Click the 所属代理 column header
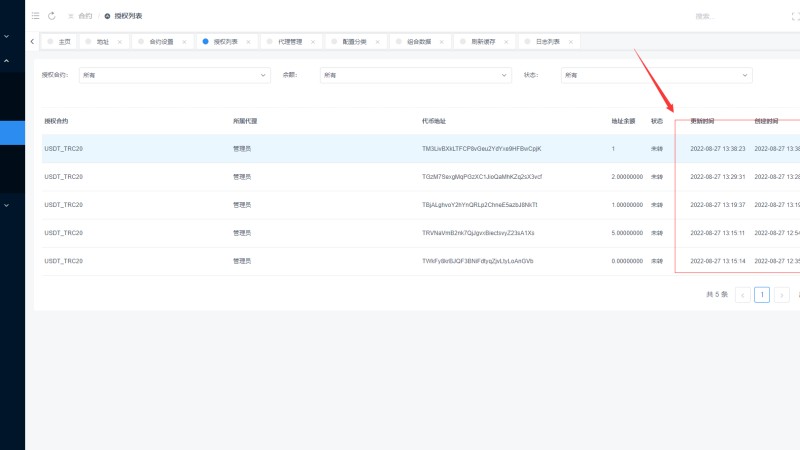This screenshot has width=800, height=450. point(245,121)
